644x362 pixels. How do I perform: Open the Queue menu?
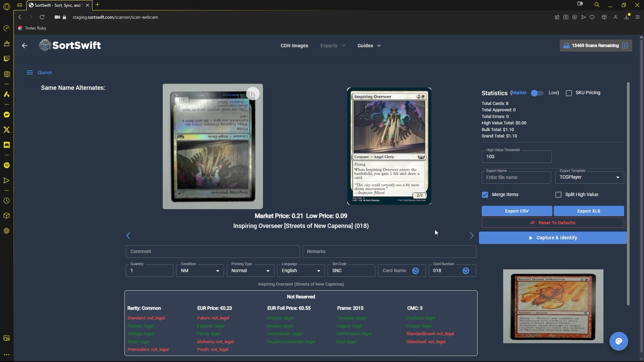40,72
